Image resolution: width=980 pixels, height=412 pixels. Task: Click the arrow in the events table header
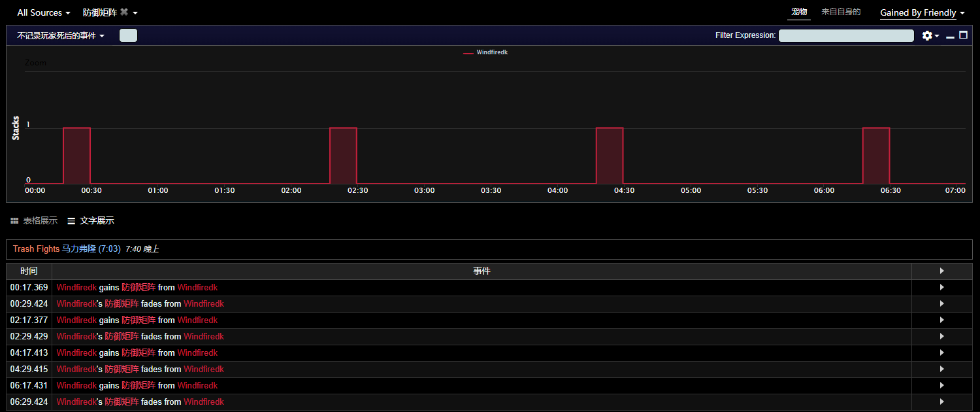(941, 271)
